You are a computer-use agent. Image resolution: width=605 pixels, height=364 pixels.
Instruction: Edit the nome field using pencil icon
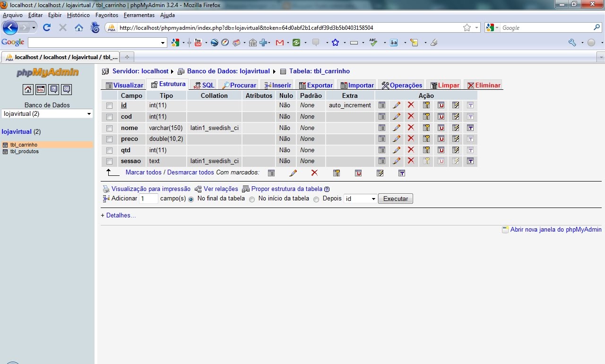396,128
